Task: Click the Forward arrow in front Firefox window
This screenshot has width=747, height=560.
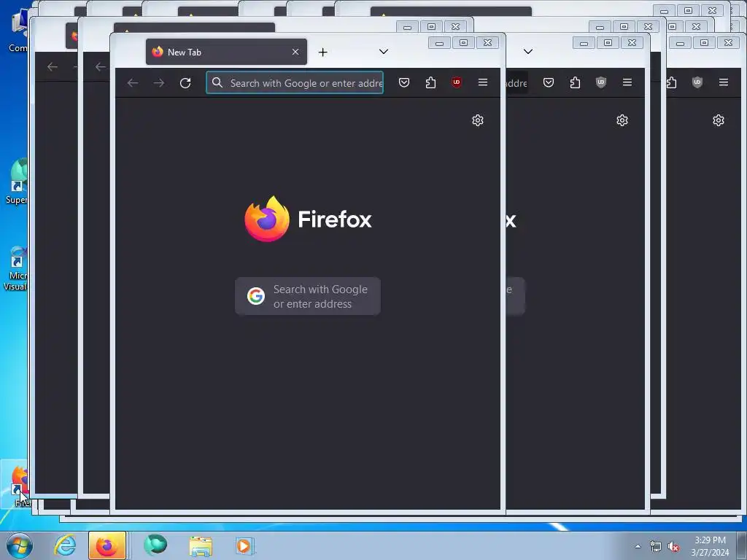Action: coord(158,83)
